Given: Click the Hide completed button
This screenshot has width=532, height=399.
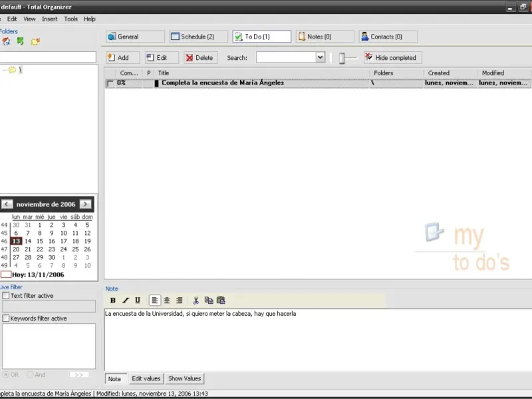Looking at the screenshot, I should point(392,58).
